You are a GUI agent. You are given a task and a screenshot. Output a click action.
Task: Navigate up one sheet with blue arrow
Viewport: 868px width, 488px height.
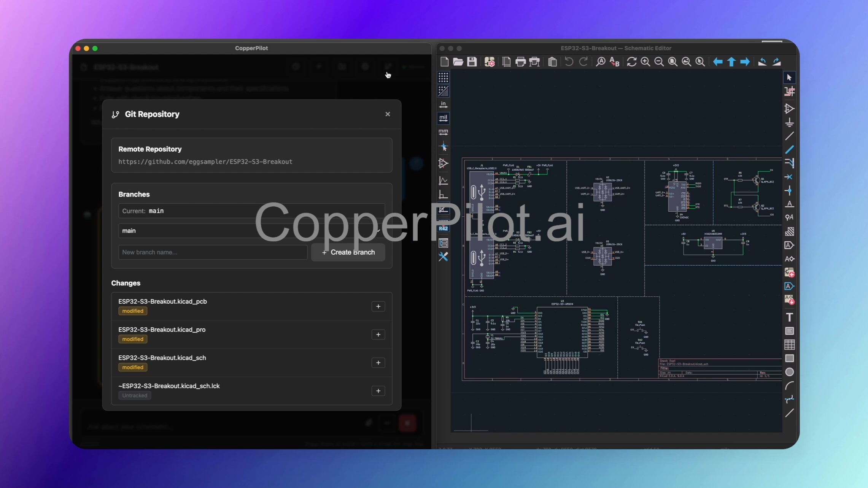pyautogui.click(x=731, y=62)
